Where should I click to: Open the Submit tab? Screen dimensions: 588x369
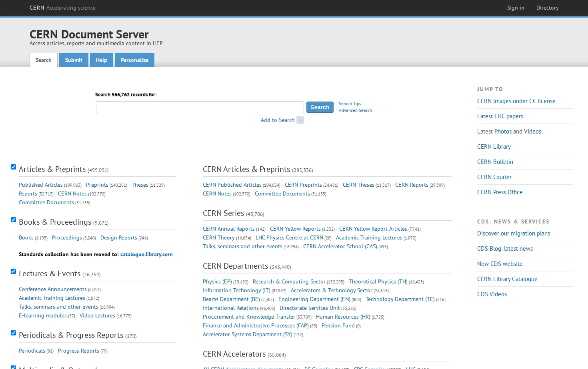[74, 60]
